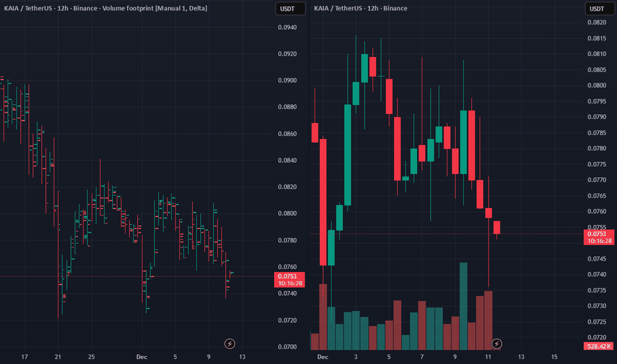
Task: Click the 0.0900 price level on the left chart axis
Action: click(287, 80)
